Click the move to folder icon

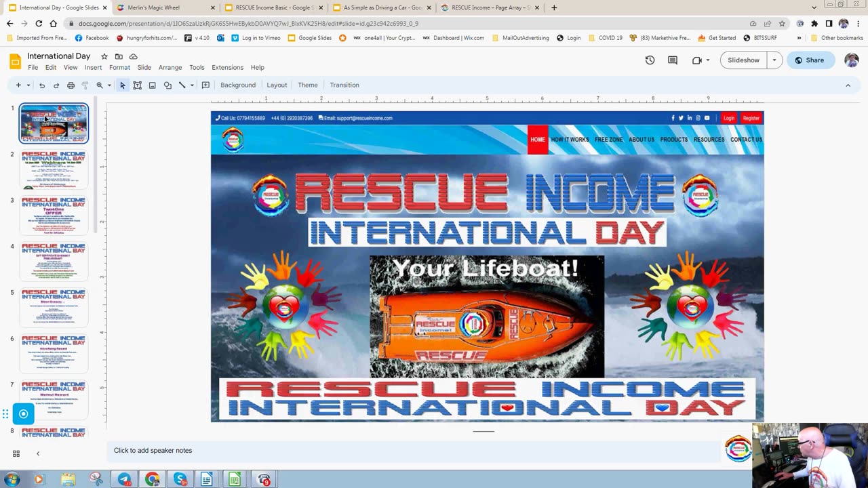(x=119, y=56)
